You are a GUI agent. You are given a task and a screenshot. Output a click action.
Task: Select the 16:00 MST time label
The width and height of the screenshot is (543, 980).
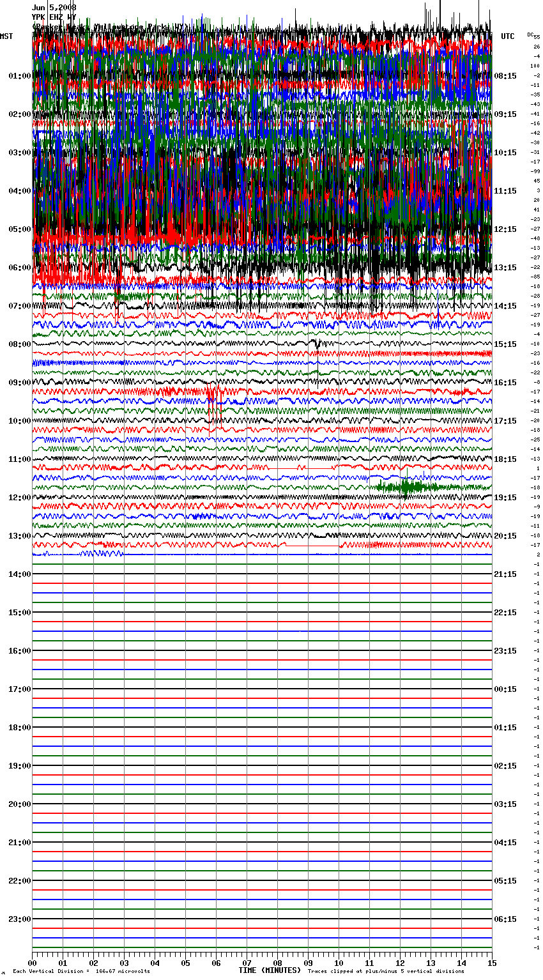tap(20, 651)
